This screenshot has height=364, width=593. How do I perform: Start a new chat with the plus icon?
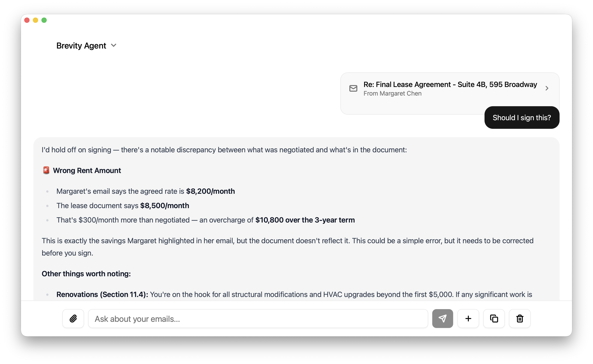pos(468,318)
